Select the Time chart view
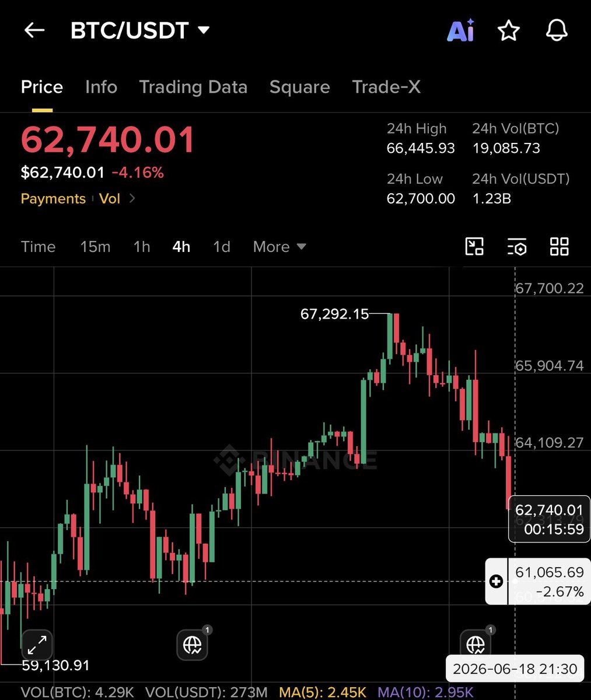This screenshot has width=591, height=700. 38,247
